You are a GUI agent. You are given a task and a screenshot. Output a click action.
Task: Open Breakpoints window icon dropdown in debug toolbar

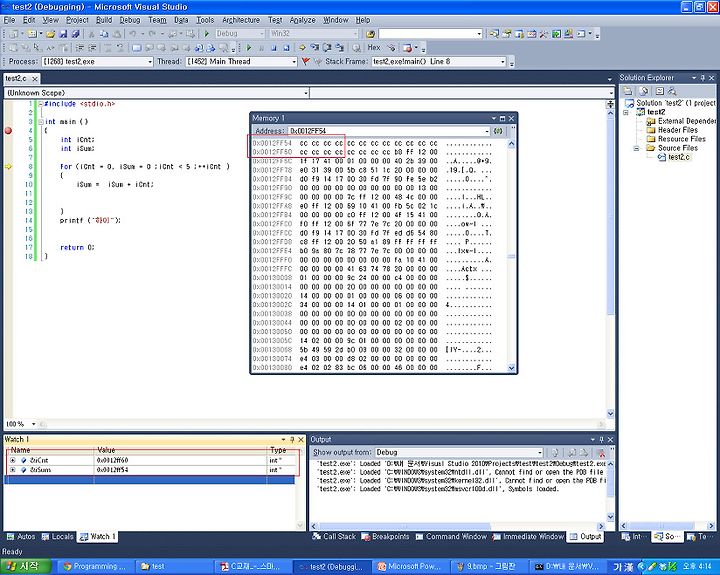(x=416, y=47)
